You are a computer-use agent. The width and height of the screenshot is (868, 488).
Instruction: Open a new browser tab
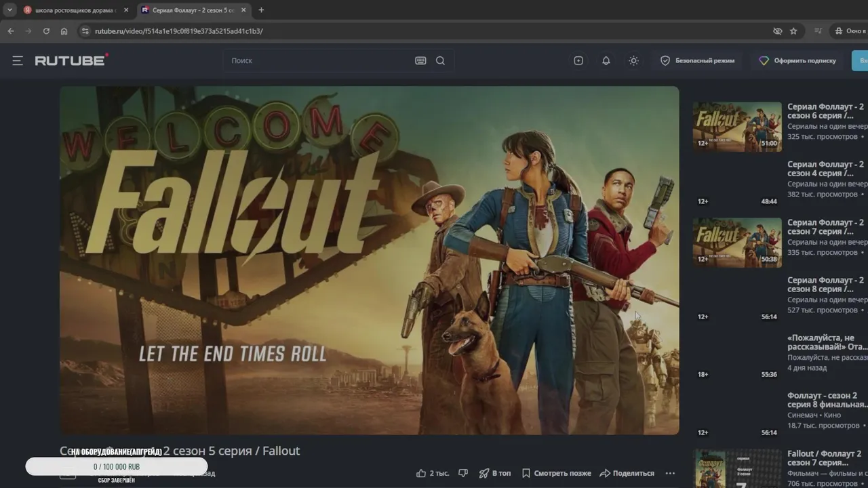click(261, 10)
